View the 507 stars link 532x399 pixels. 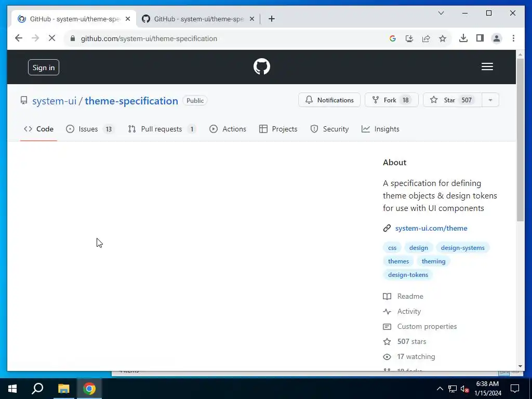coord(405,342)
